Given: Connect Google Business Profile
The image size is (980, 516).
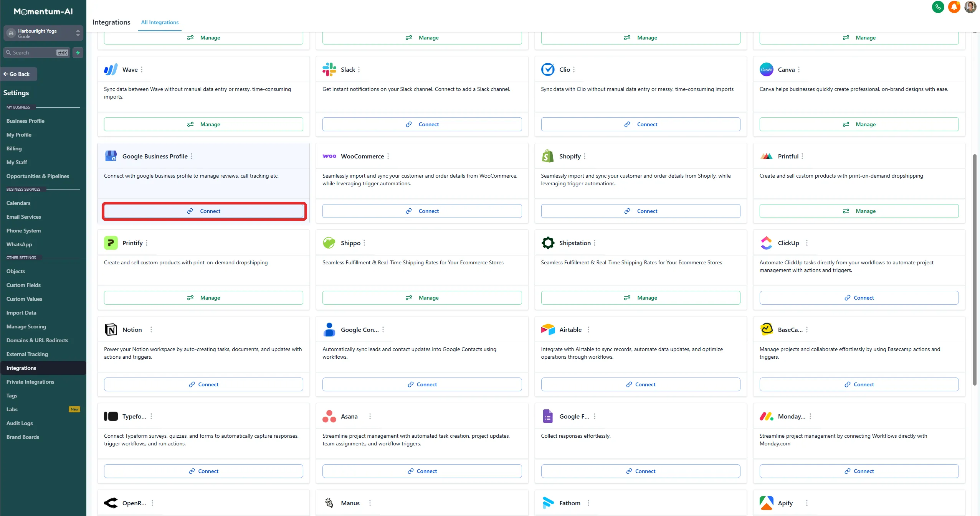Looking at the screenshot, I should [204, 211].
